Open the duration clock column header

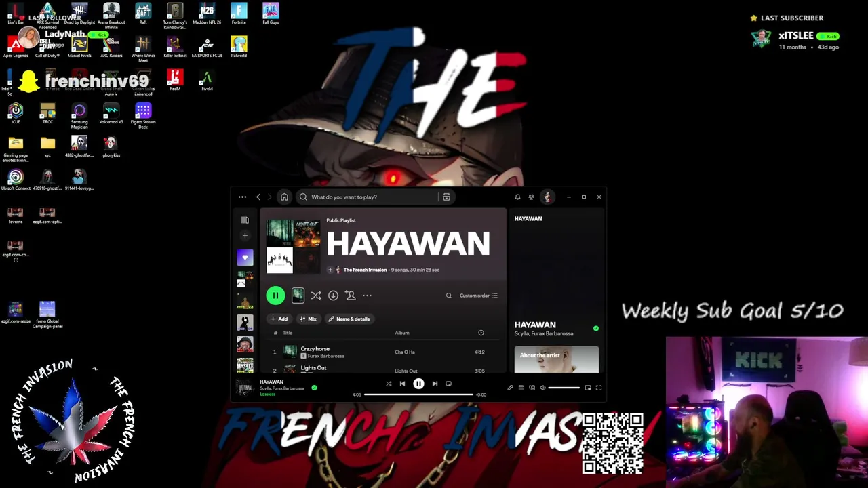(x=481, y=333)
